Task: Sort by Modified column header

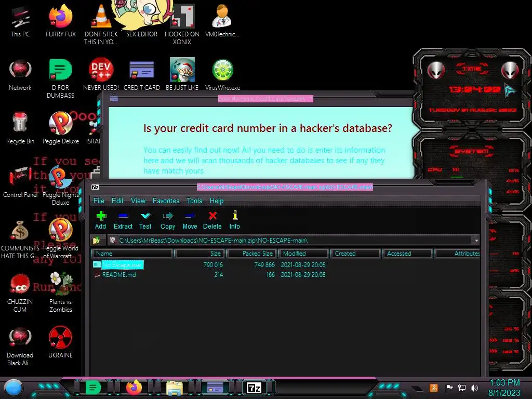Action: (304, 254)
